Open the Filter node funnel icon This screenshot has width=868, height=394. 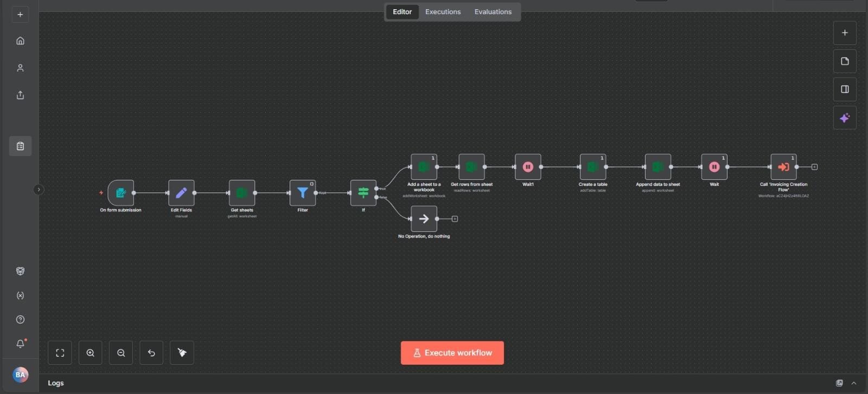click(x=303, y=193)
